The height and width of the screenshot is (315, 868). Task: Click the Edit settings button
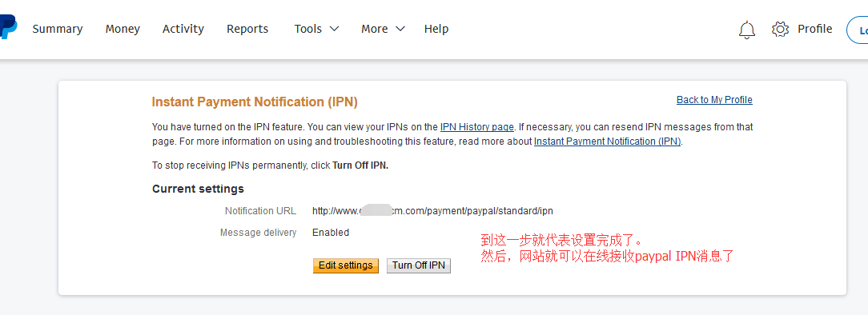pos(346,265)
